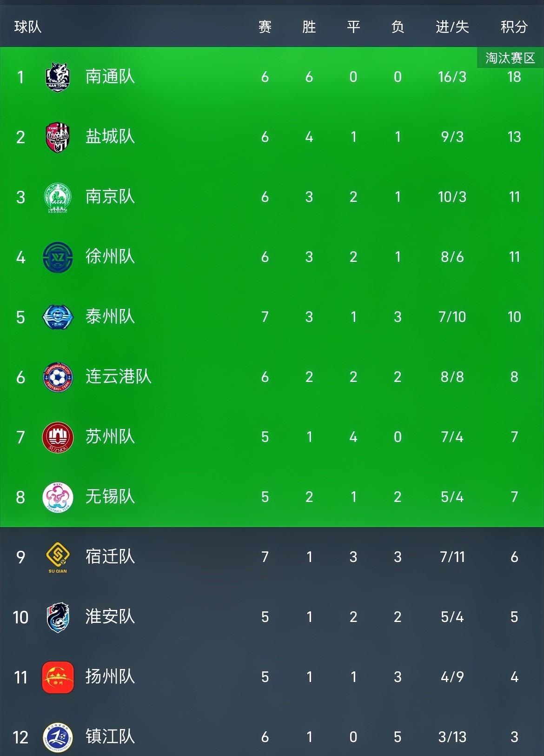Screen dimensions: 544x756
Task: Select the green Nanjing team emblem
Action: point(58,198)
